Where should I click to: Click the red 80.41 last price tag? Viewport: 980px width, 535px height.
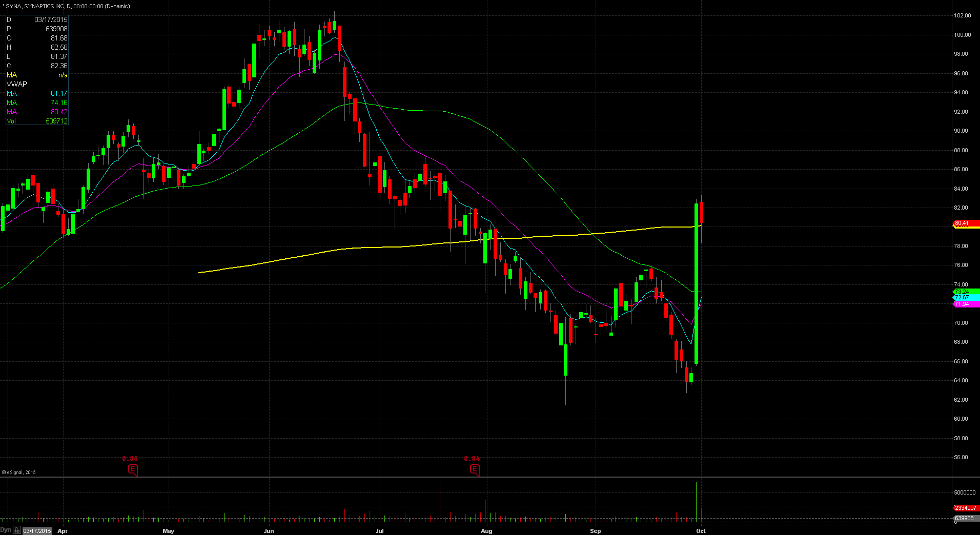click(966, 223)
